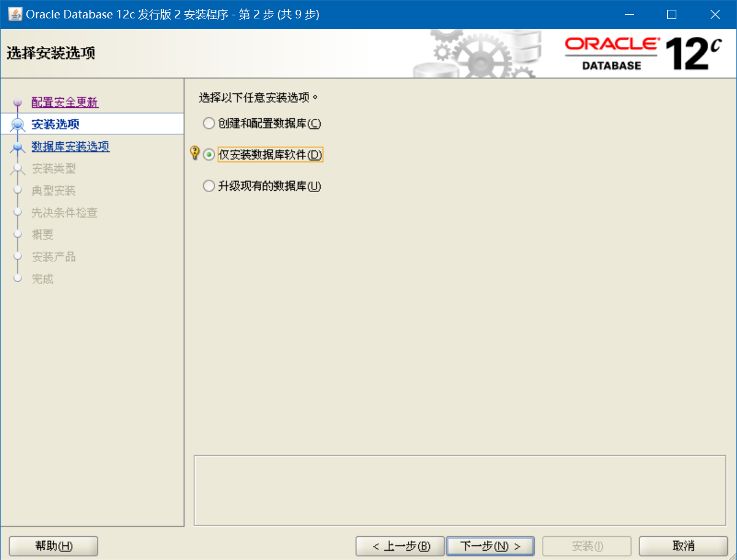Open 数据库安装选项 step link

(x=71, y=147)
